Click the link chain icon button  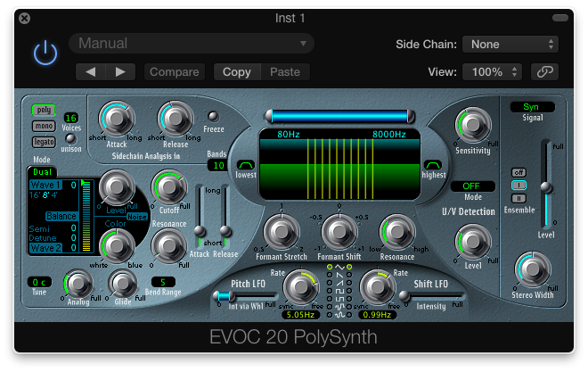[544, 71]
